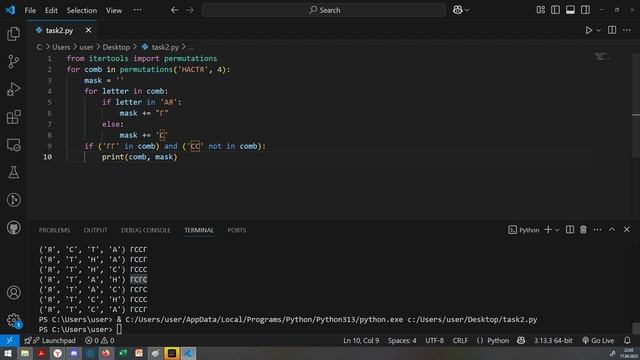Screen dimensions: 640x360
Task: Open the Accounts menu icon
Action: coord(13,292)
